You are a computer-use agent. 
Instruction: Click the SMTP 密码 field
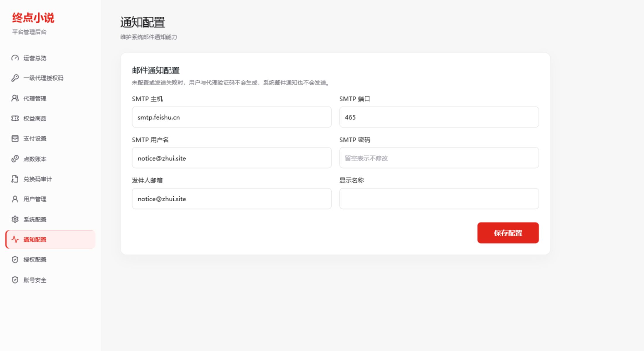pyautogui.click(x=439, y=158)
